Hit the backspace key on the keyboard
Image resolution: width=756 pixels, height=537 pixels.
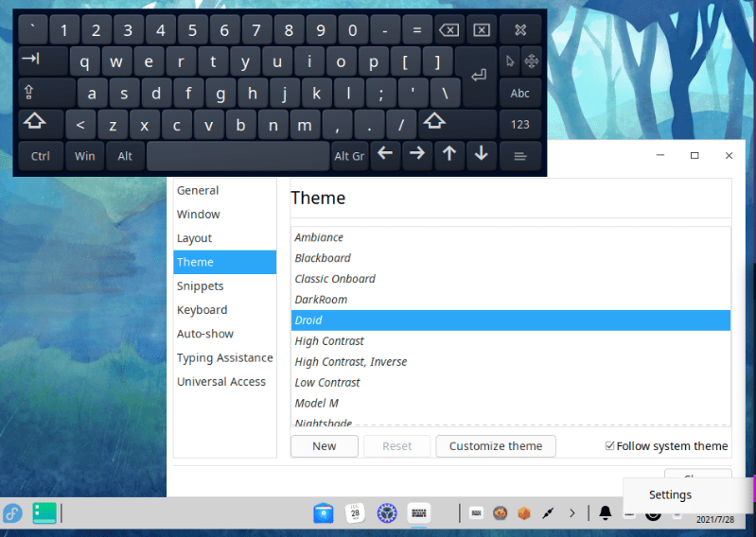pyautogui.click(x=448, y=30)
